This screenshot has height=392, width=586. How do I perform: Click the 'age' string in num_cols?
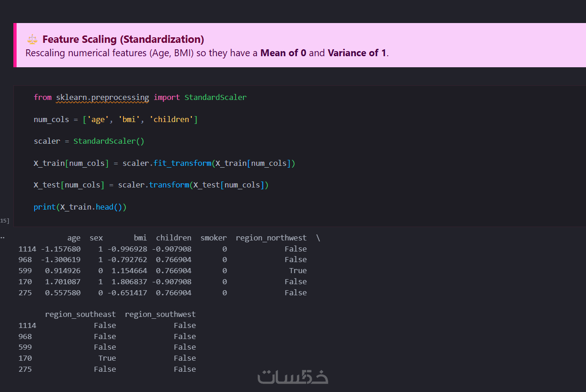pos(98,119)
